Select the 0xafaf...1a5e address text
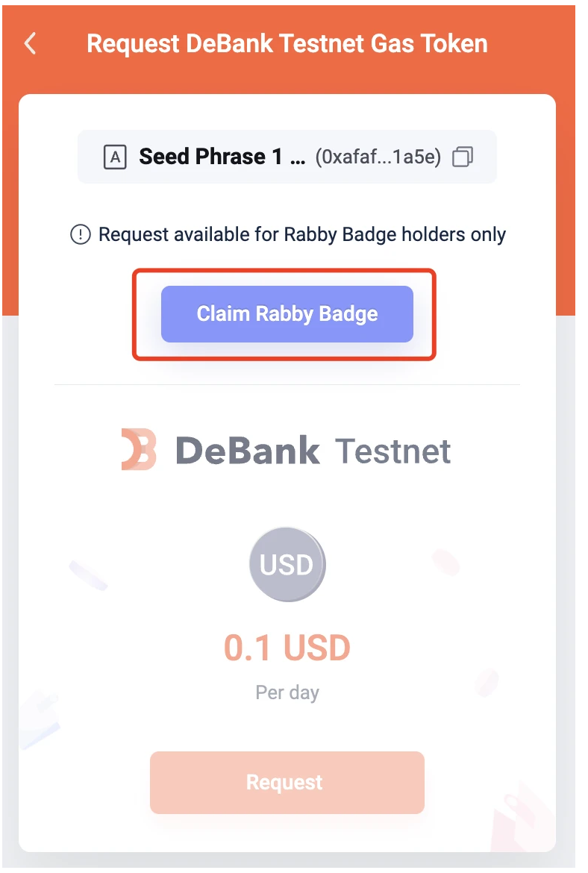The image size is (588, 873). (378, 157)
